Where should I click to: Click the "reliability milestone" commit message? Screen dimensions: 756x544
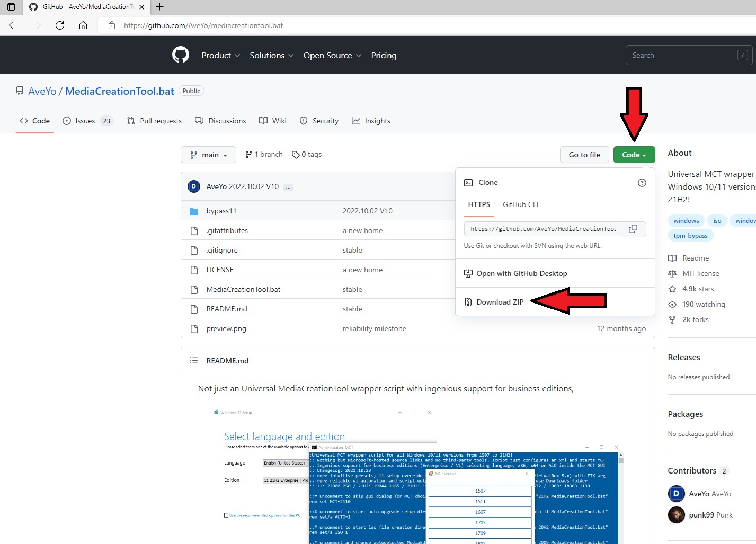tap(374, 328)
